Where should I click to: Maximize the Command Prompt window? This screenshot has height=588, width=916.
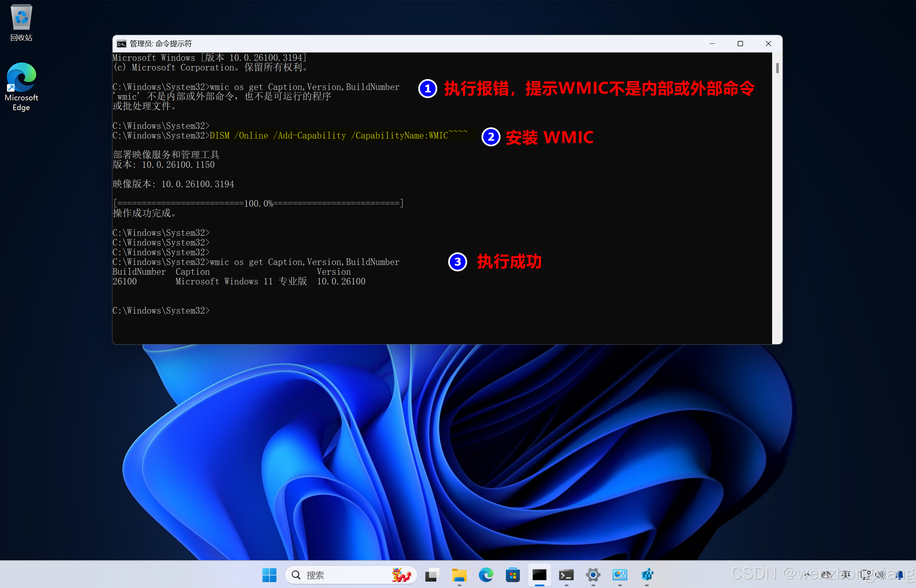pos(740,44)
